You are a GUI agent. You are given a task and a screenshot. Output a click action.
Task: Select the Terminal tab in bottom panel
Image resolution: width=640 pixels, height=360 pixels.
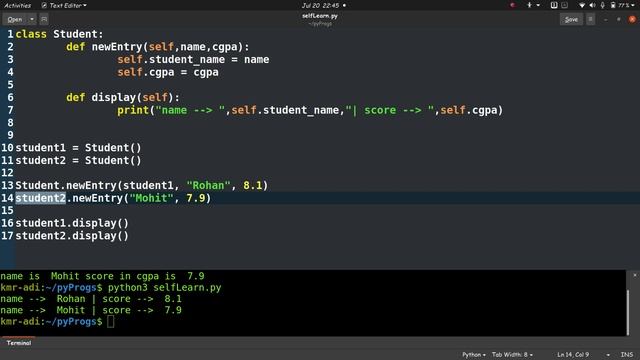click(19, 343)
